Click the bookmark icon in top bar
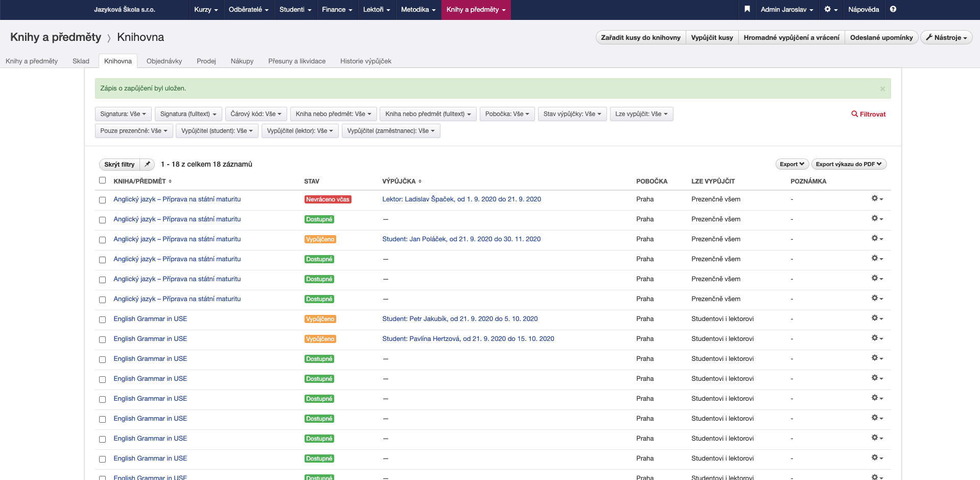The width and height of the screenshot is (980, 480). (747, 9)
